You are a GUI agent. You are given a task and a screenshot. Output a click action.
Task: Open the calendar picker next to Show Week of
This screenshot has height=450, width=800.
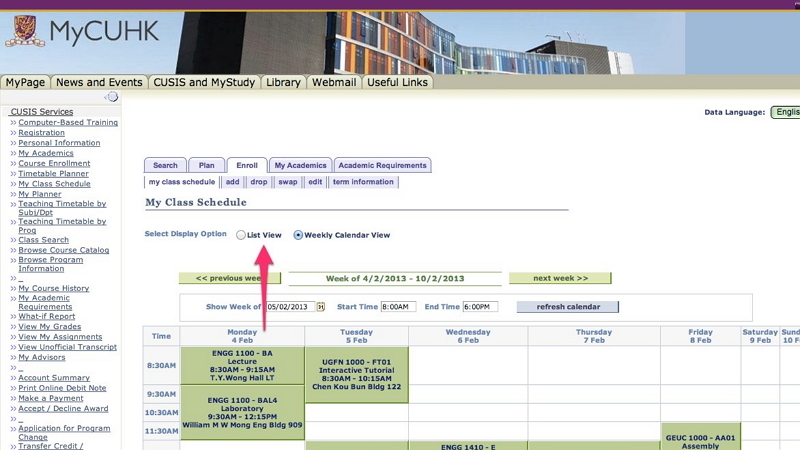tap(320, 307)
